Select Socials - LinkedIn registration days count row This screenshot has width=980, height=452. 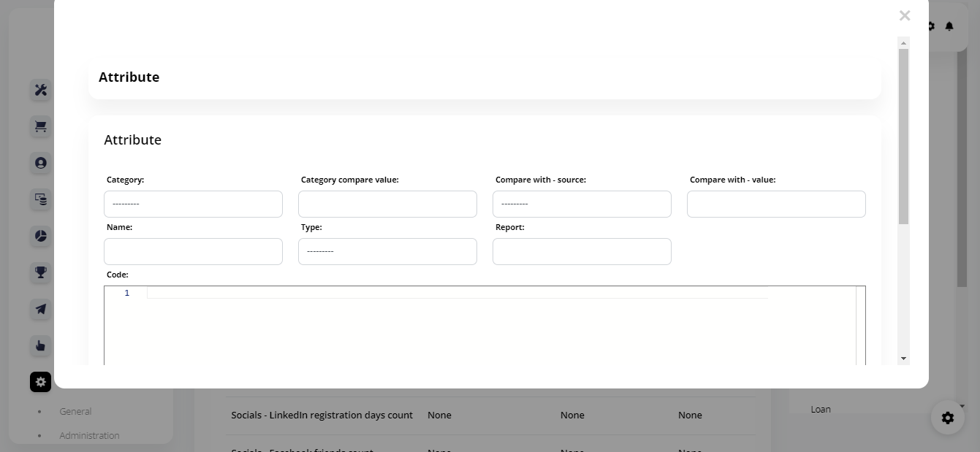490,415
